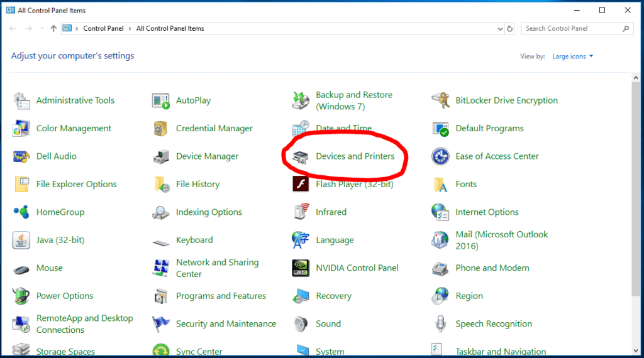Go up one level with up arrow
Image resolution: width=644 pixels, height=358 pixels.
coord(53,28)
